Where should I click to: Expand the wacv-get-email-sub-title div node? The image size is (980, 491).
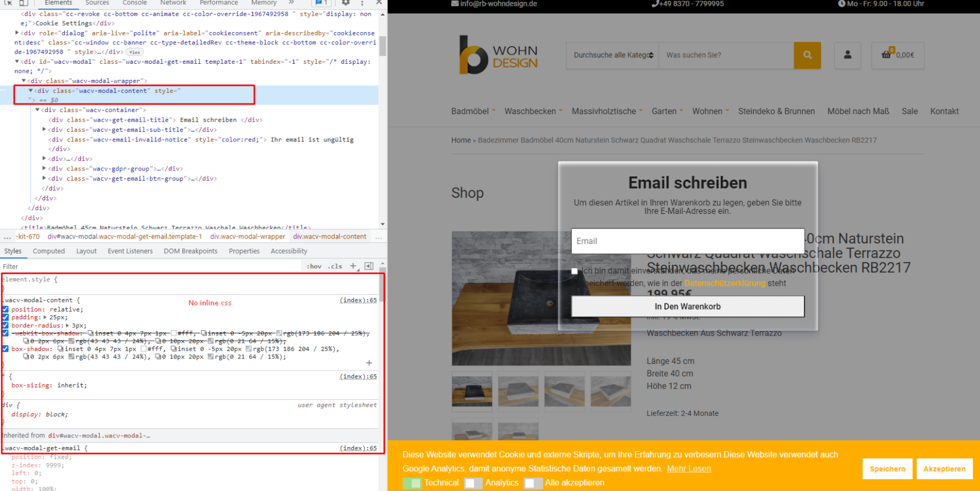click(44, 130)
